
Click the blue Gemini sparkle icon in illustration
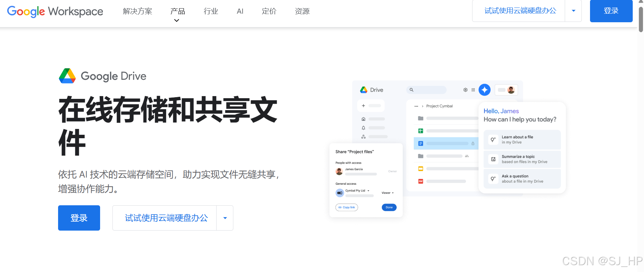click(484, 90)
